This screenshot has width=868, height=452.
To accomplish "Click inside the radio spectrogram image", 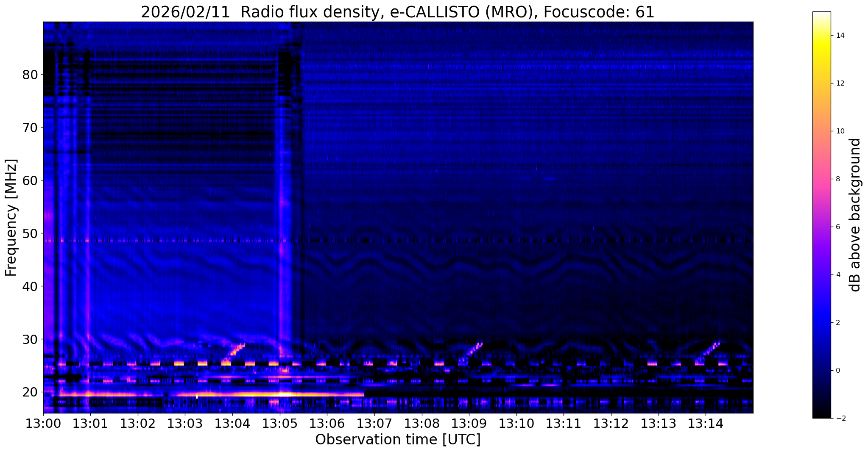I will tap(398, 217).
